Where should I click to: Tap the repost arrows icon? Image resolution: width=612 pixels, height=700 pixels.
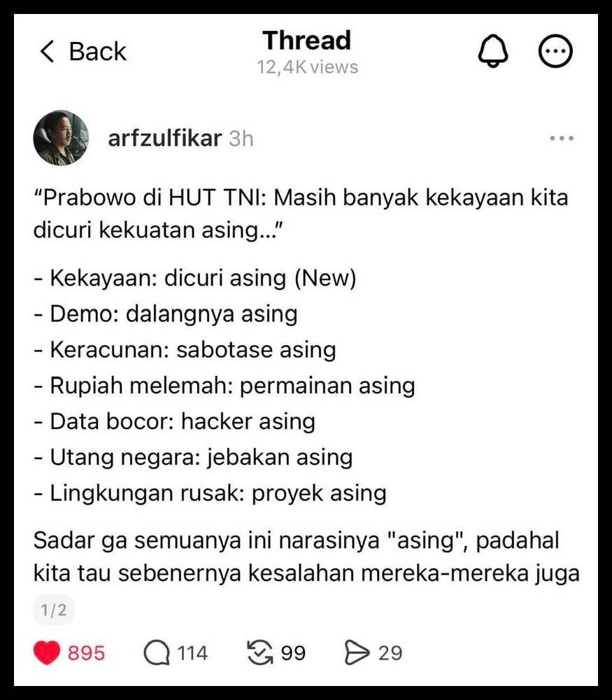[260, 652]
